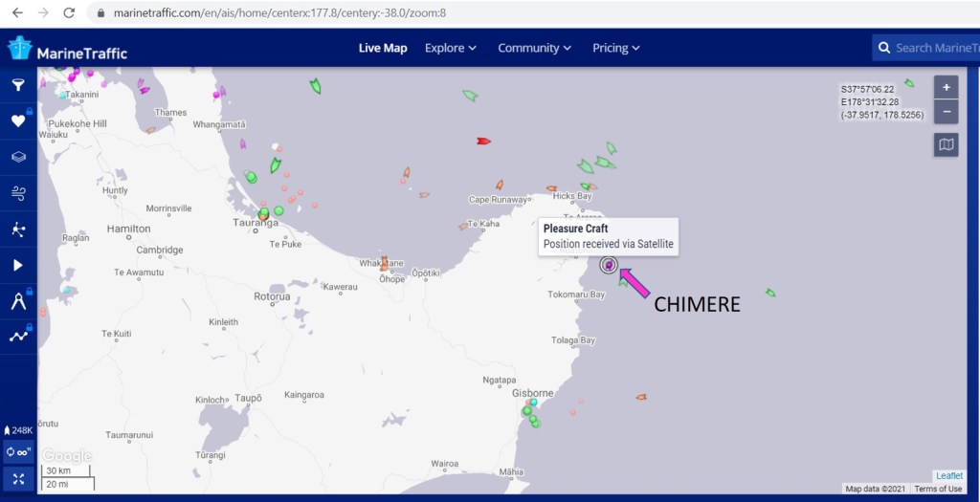The width and height of the screenshot is (980, 502).
Task: Click the play button in sidebar
Action: click(18, 265)
